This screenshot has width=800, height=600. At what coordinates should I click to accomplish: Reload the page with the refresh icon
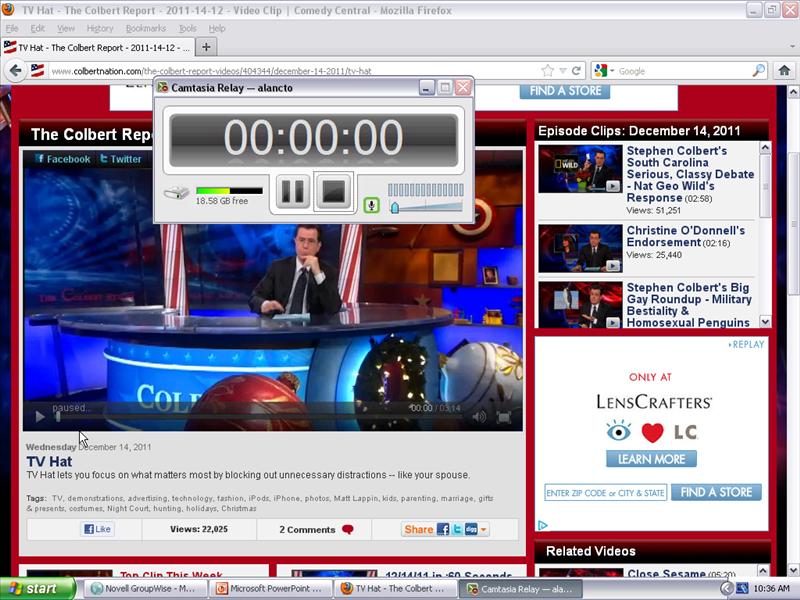click(576, 70)
